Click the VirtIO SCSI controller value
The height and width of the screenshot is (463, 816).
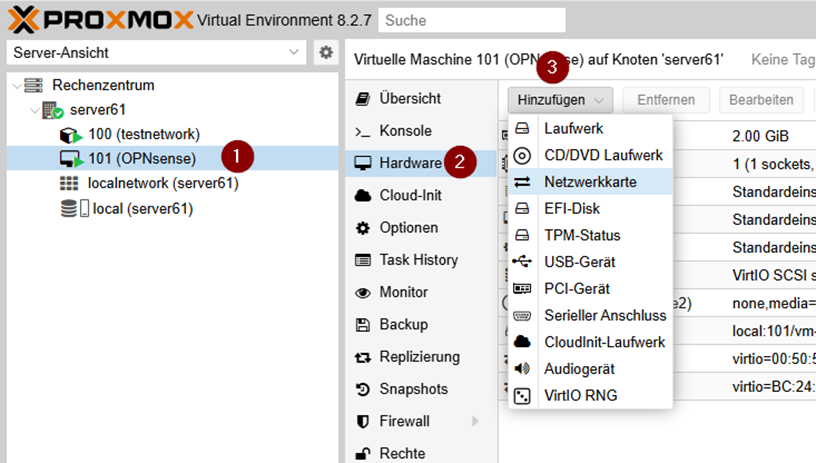774,275
